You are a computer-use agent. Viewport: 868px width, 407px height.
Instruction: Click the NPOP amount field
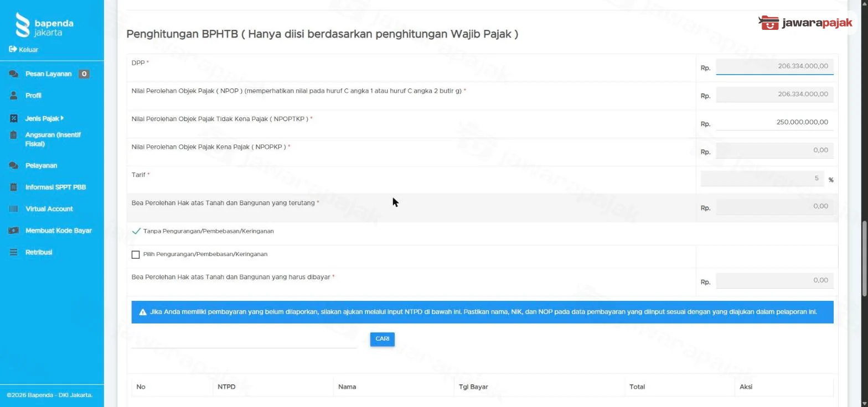[774, 95]
